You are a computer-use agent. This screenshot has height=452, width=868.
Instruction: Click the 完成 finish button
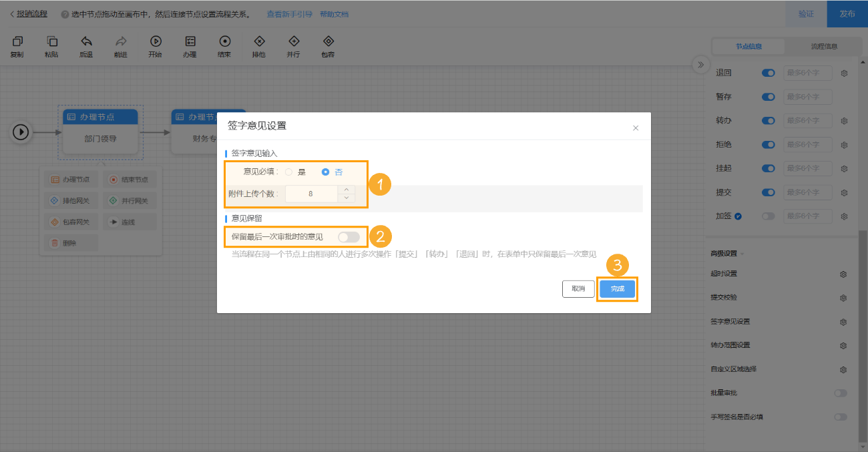617,288
